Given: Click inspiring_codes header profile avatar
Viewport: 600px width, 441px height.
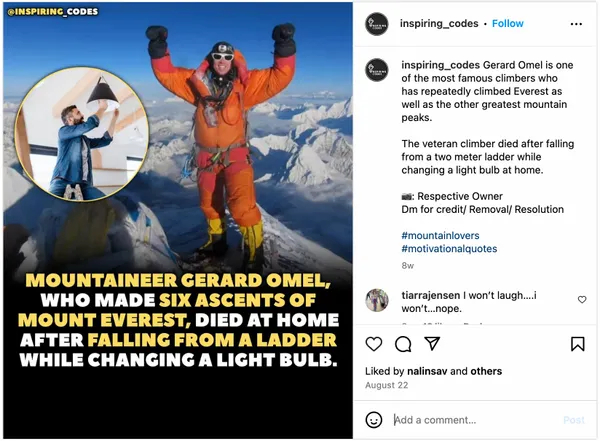Looking at the screenshot, I should tap(376, 23).
